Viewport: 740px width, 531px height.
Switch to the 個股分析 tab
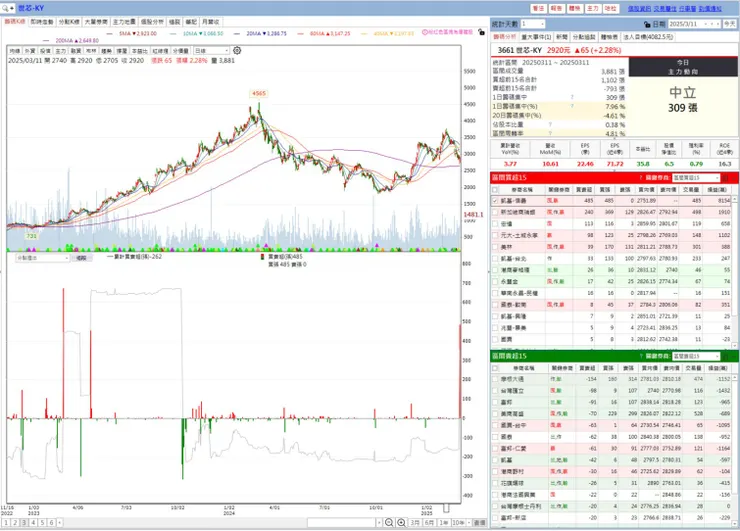tap(152, 22)
